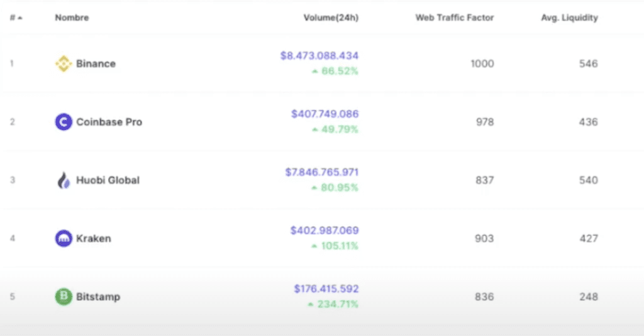Click average liquidity value 546
This screenshot has height=336, width=644.
[588, 63]
